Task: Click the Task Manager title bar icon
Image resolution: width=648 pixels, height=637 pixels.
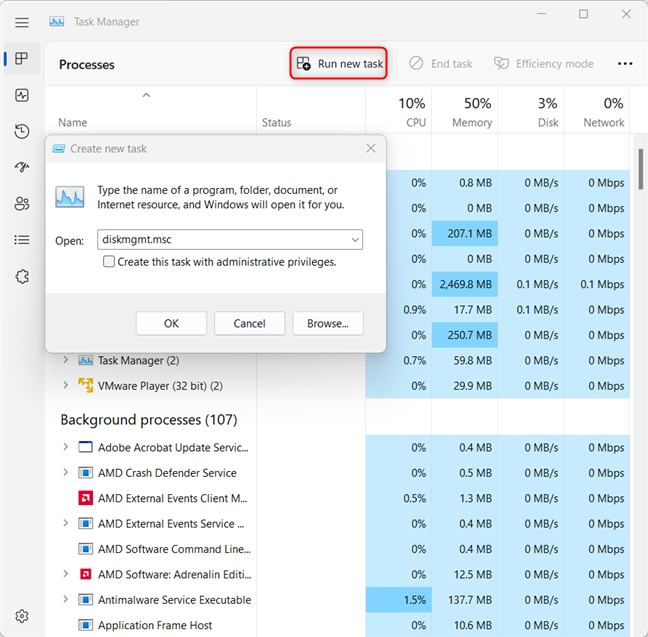Action: (x=57, y=21)
